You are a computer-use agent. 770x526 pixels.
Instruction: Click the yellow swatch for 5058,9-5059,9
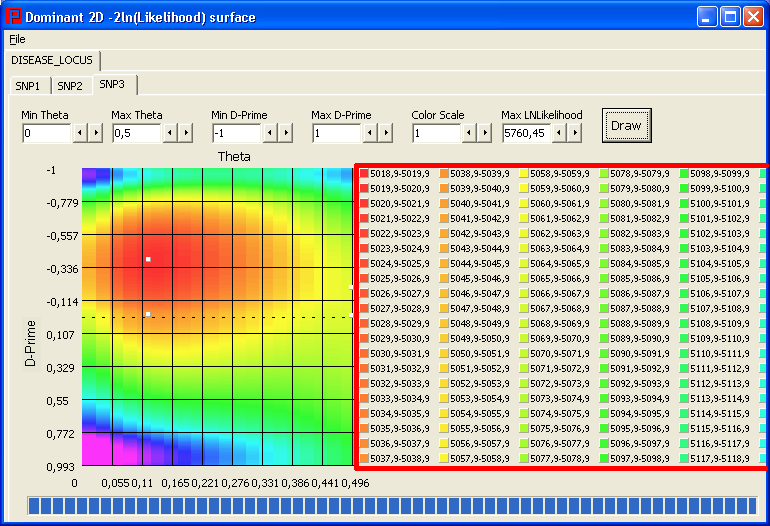click(524, 173)
